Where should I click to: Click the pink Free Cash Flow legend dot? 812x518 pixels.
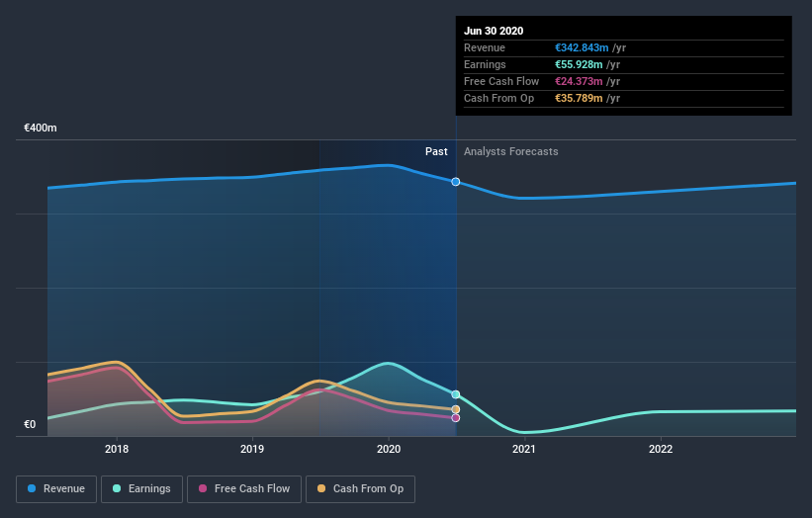point(203,488)
